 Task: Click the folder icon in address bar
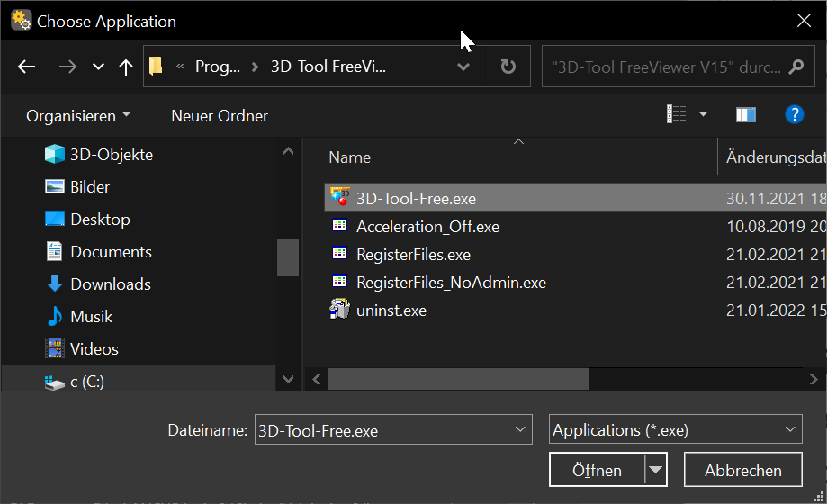click(x=156, y=67)
